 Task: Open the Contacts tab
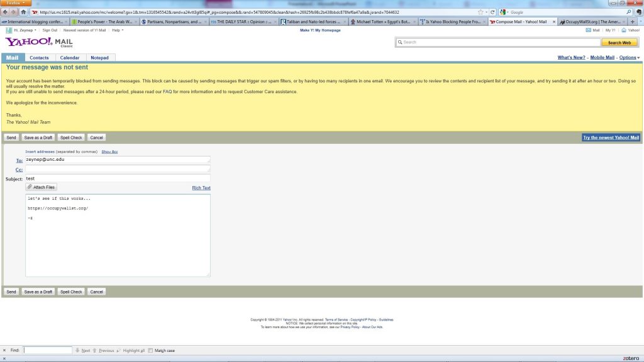pos(39,58)
